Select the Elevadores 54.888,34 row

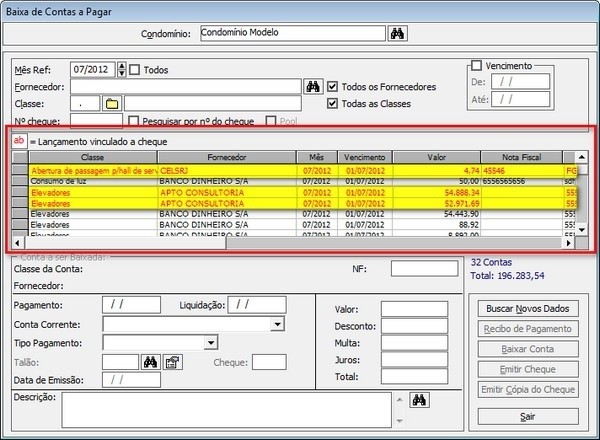pos(302,192)
